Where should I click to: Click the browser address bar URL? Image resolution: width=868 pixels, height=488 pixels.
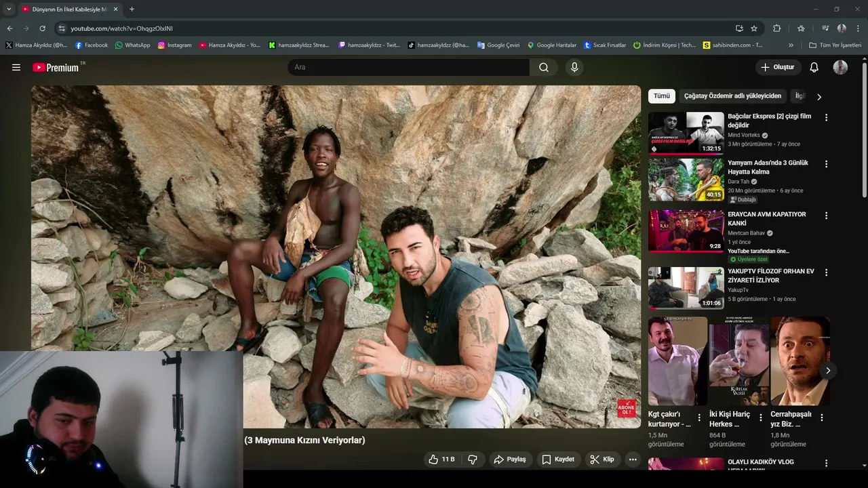pos(121,28)
